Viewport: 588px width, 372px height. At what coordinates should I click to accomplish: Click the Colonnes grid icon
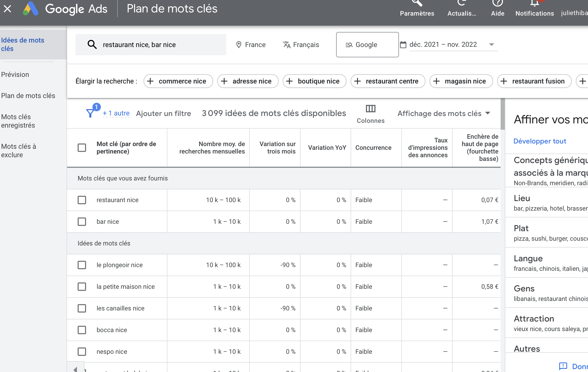(x=370, y=108)
